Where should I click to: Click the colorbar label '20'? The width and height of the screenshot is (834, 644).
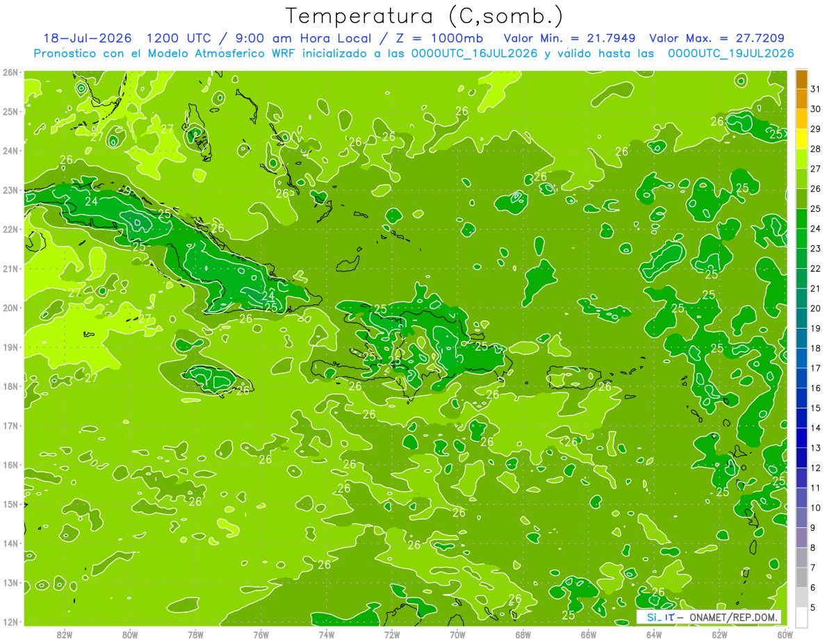click(x=816, y=308)
